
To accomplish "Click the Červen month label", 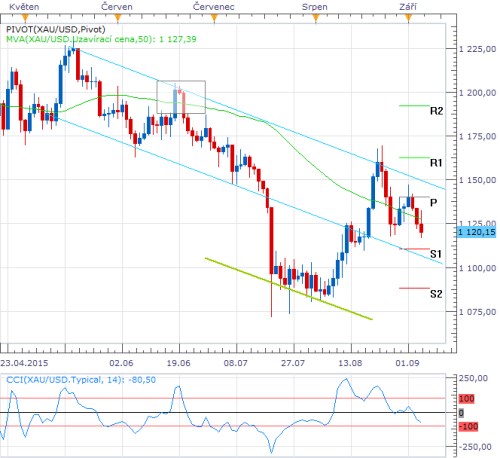I will [117, 7].
